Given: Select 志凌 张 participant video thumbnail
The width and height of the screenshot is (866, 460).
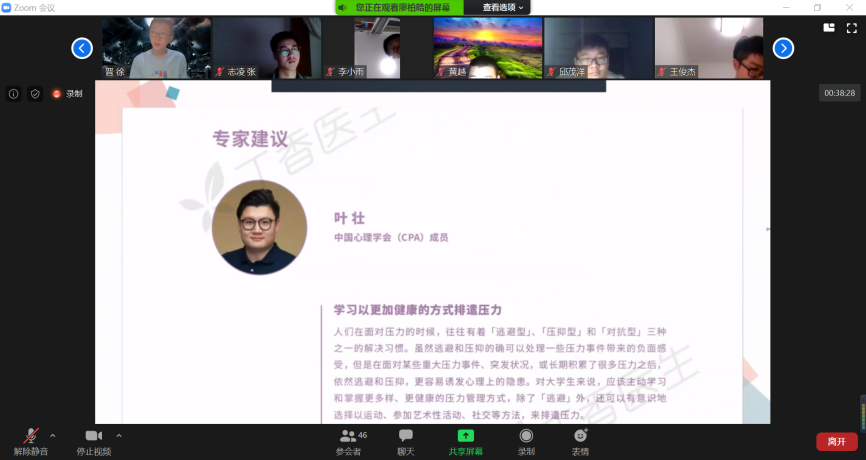Looking at the screenshot, I should click(266, 48).
